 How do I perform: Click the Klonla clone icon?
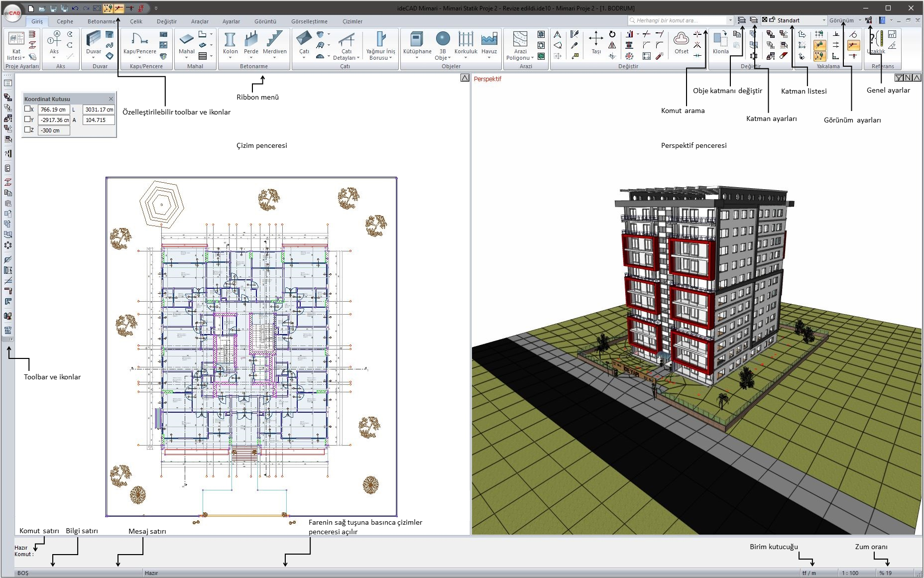(720, 40)
